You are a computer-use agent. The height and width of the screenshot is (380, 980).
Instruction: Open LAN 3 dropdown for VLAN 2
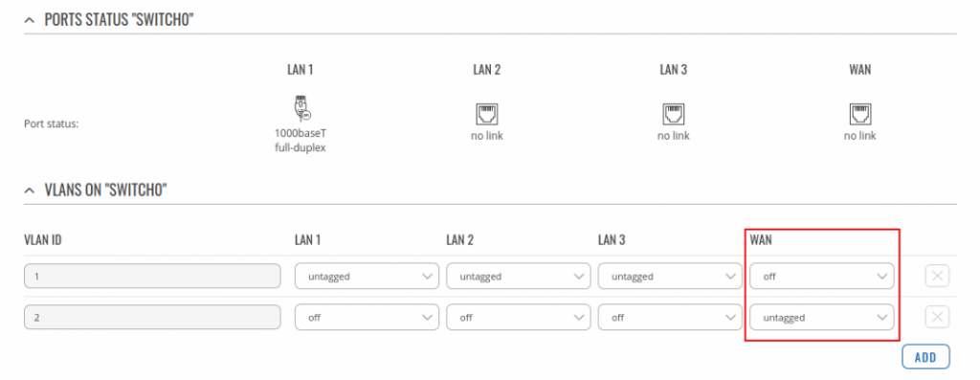pyautogui.click(x=670, y=318)
